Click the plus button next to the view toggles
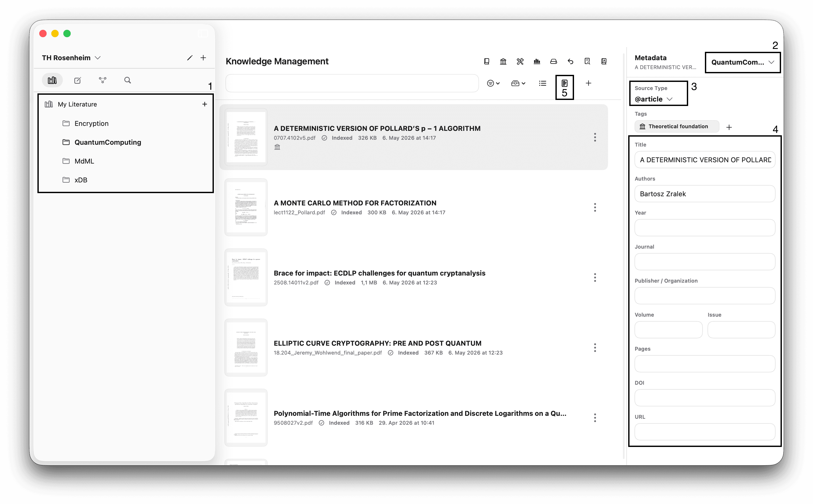This screenshot has height=504, width=813. 588,83
